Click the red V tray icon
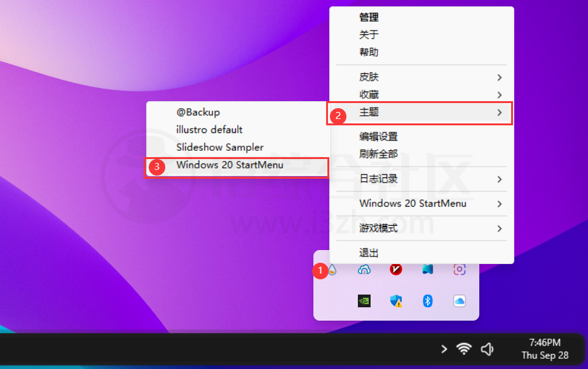Image resolution: width=588 pixels, height=369 pixels. point(396,270)
